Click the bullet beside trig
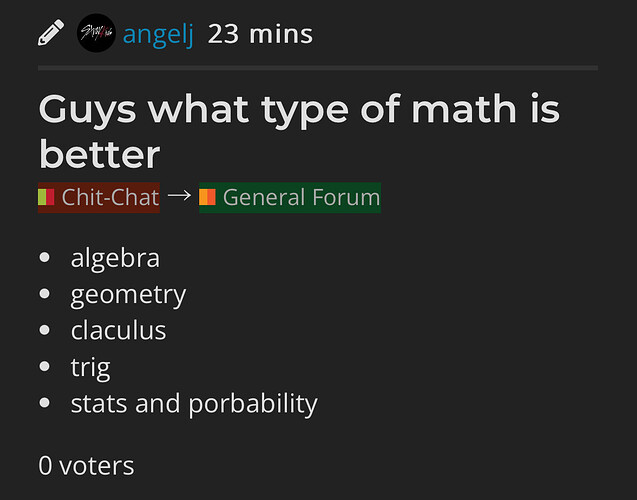637x500 pixels. (x=44, y=366)
